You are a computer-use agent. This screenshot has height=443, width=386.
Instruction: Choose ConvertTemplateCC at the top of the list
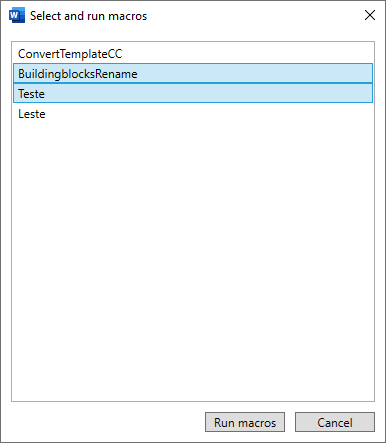[x=193, y=54]
